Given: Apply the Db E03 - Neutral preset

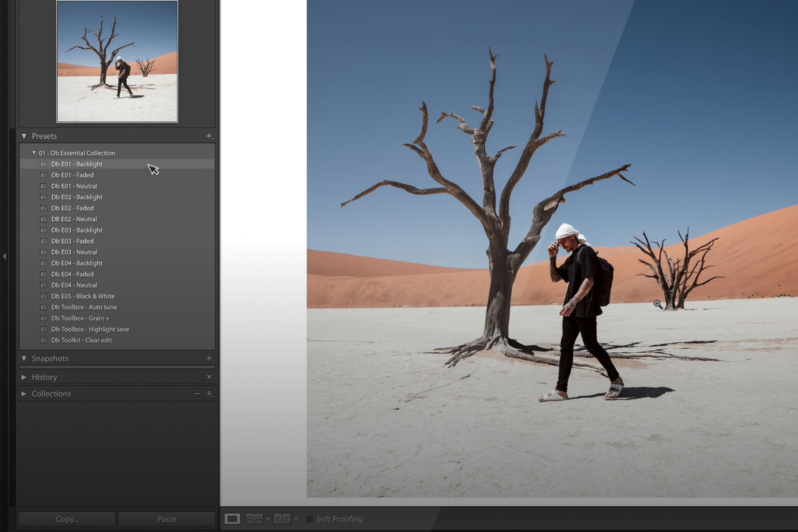Looking at the screenshot, I should click(117, 252).
